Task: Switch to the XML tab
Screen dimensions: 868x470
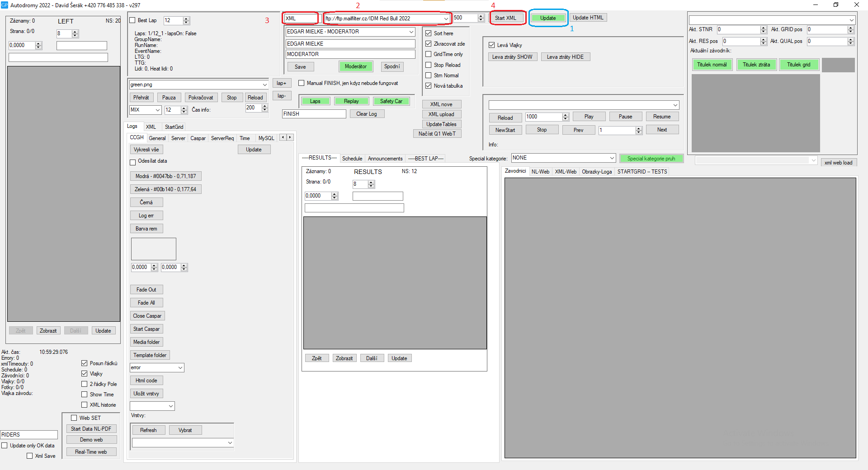Action: [151, 127]
